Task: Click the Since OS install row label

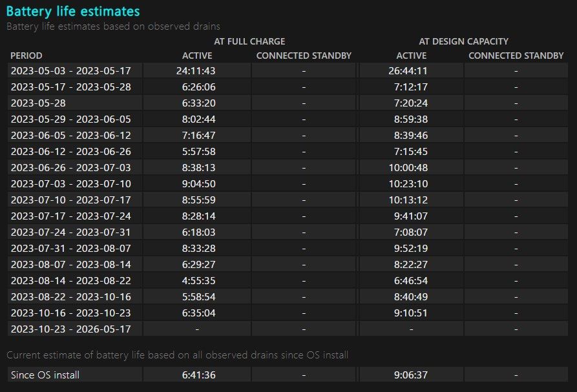Action: (x=45, y=375)
